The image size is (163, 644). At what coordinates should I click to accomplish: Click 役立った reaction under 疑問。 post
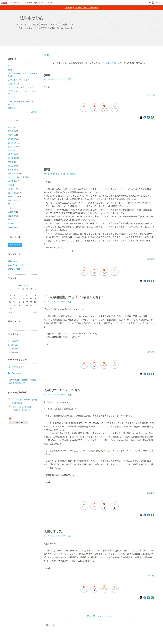click(114, 272)
